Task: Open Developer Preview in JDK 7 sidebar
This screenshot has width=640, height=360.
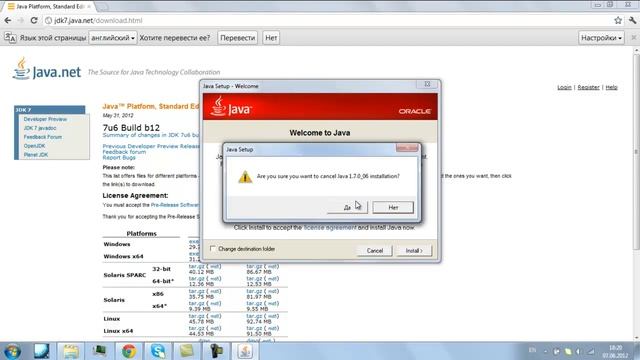Action: (45, 119)
